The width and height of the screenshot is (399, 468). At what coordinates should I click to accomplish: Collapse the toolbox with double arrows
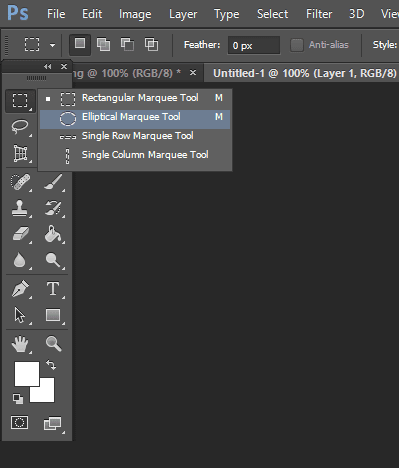(48, 67)
